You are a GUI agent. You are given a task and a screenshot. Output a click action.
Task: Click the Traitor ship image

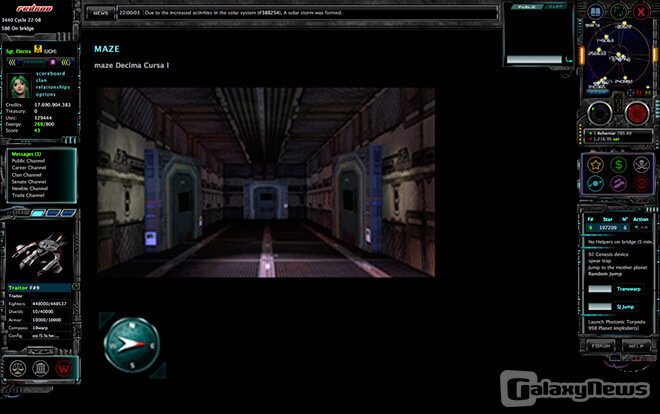point(40,254)
